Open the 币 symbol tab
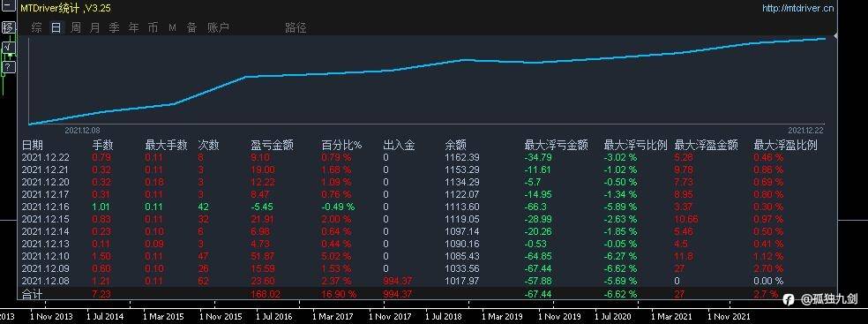Image resolution: width=868 pixels, height=324 pixels. [153, 27]
